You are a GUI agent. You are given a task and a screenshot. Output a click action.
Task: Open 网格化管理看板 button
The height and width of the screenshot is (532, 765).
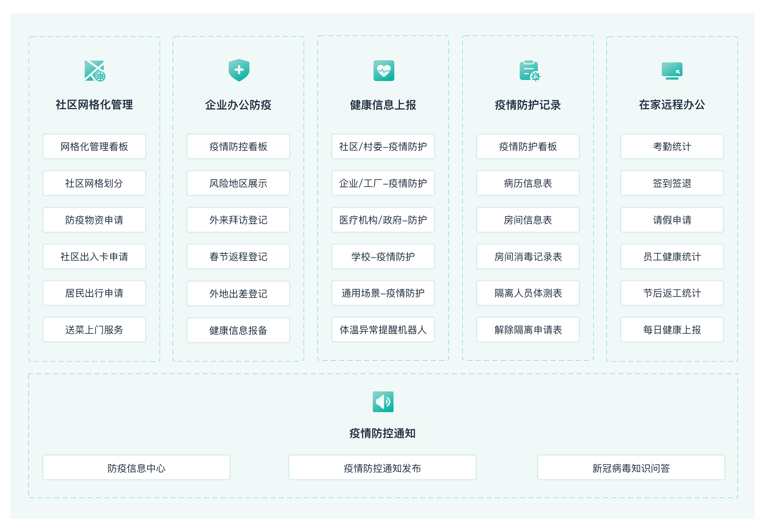94,147
